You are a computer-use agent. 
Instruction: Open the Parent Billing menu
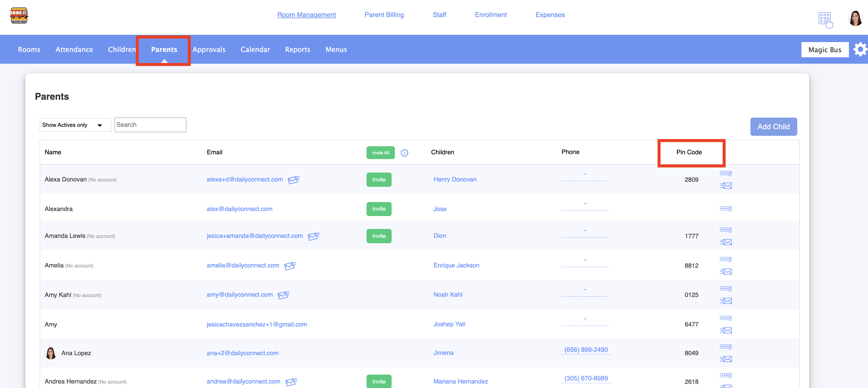click(384, 15)
